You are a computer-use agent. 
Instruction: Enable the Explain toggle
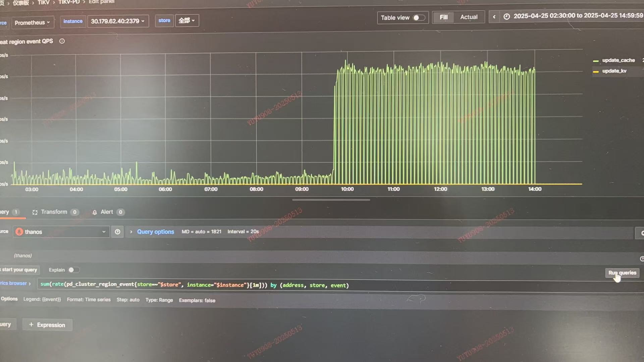pyautogui.click(x=73, y=270)
